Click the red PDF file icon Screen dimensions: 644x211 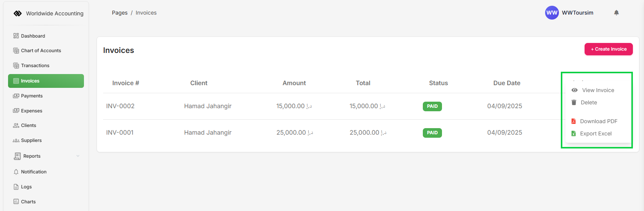point(573,121)
